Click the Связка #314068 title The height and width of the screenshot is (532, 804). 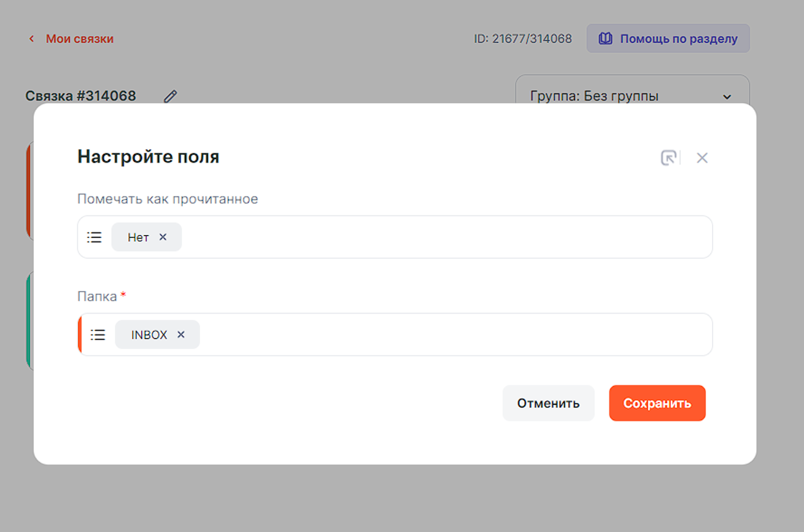(80, 96)
